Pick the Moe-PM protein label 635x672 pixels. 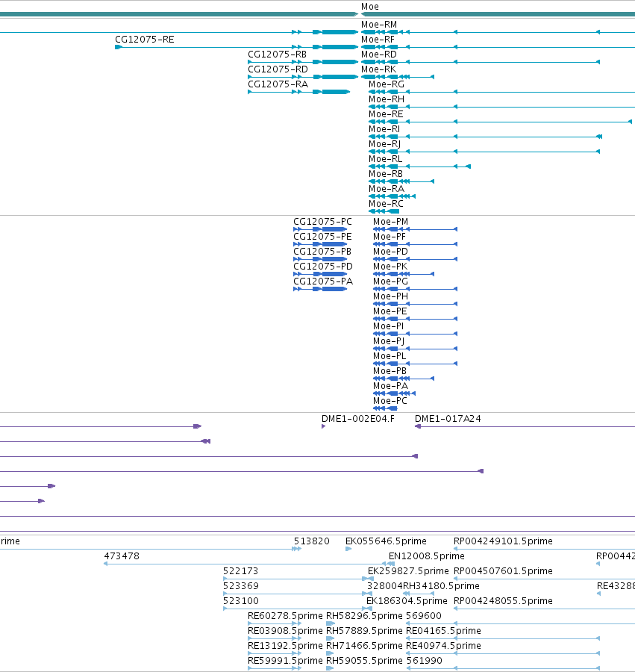390,222
